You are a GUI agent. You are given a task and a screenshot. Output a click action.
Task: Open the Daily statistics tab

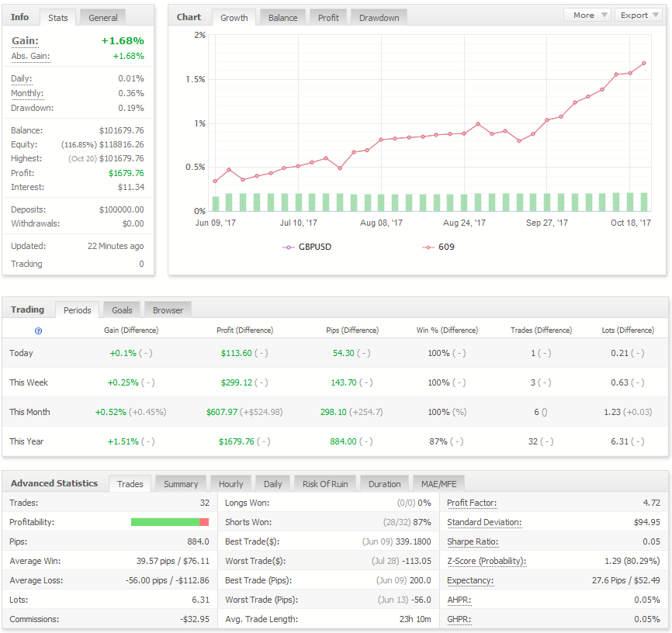[x=272, y=484]
